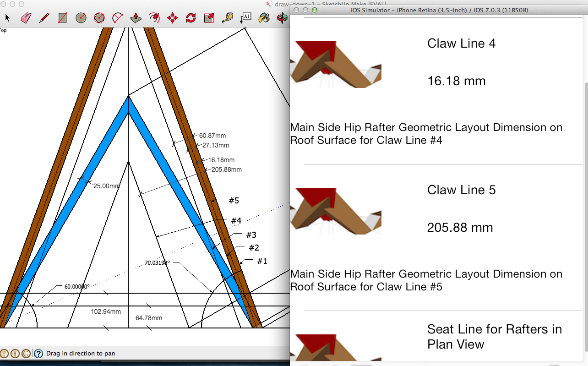Activate the Rotate tool
The height and width of the screenshot is (366, 588).
click(x=191, y=18)
